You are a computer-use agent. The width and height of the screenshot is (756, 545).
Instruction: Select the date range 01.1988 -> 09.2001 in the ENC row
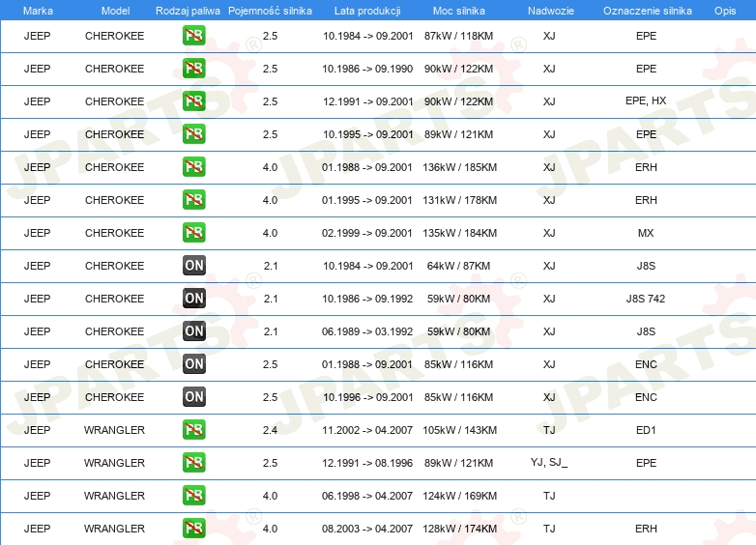coord(367,364)
